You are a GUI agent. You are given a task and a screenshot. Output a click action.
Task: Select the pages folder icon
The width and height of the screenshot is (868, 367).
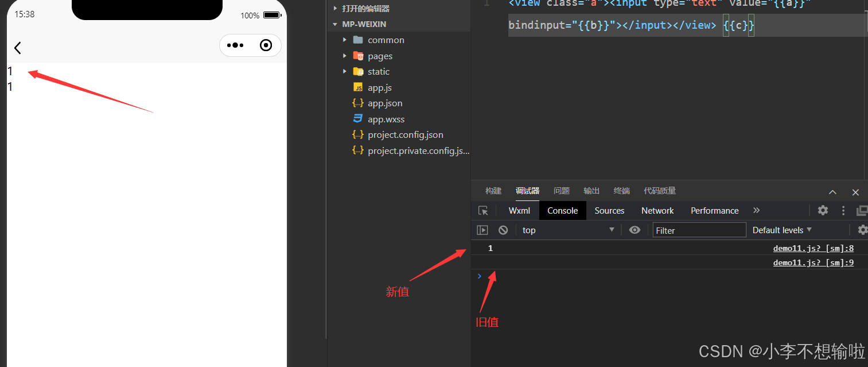(x=358, y=56)
